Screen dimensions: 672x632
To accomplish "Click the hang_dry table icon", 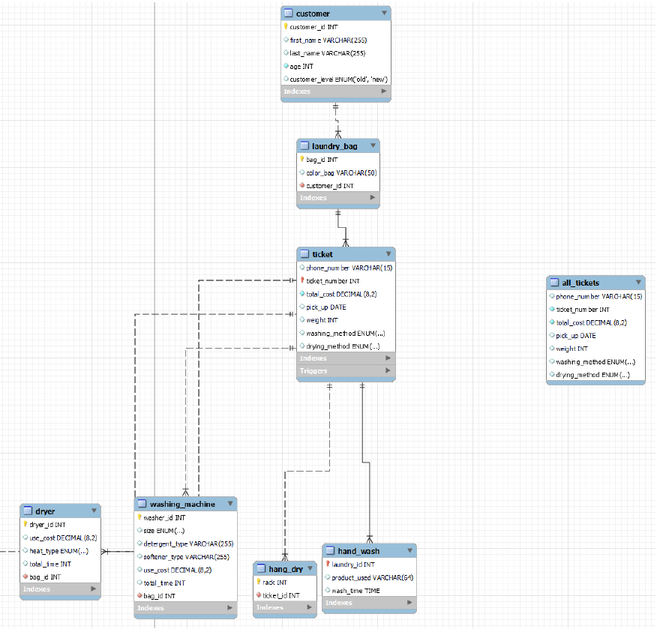I will tap(260, 569).
